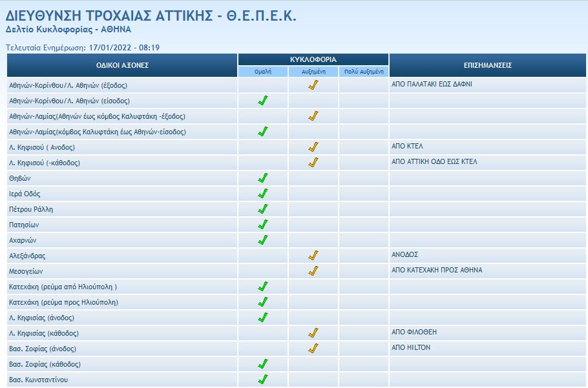Select the green checkmark for Ιερά Οδός
The width and height of the screenshot is (588, 388).
(263, 195)
